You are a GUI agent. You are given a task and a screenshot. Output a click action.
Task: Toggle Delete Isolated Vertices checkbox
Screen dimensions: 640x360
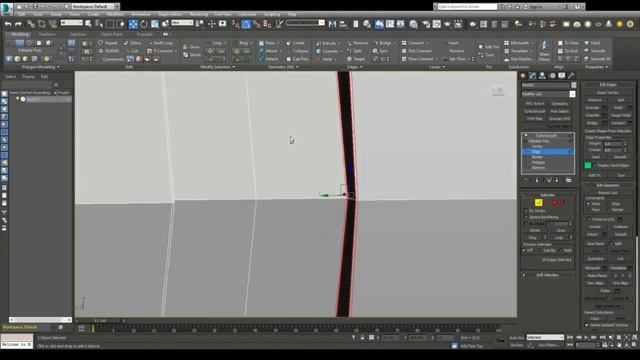tap(587, 325)
